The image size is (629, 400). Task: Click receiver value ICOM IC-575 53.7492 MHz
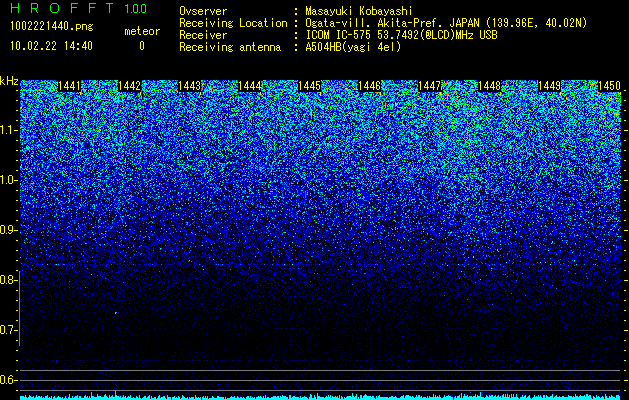pyautogui.click(x=401, y=35)
